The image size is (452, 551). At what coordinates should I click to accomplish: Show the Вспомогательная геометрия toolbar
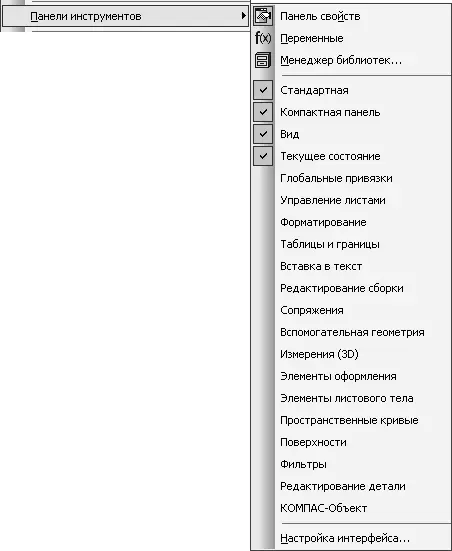click(x=351, y=332)
